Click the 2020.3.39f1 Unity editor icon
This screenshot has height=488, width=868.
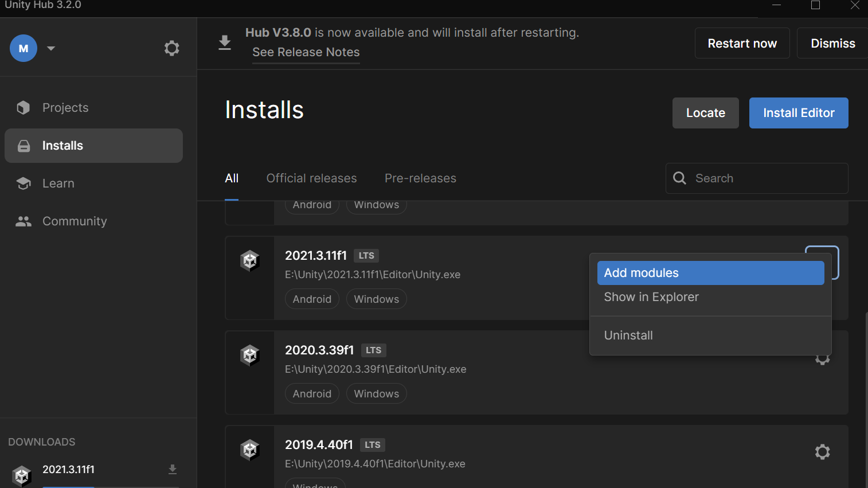pyautogui.click(x=250, y=356)
